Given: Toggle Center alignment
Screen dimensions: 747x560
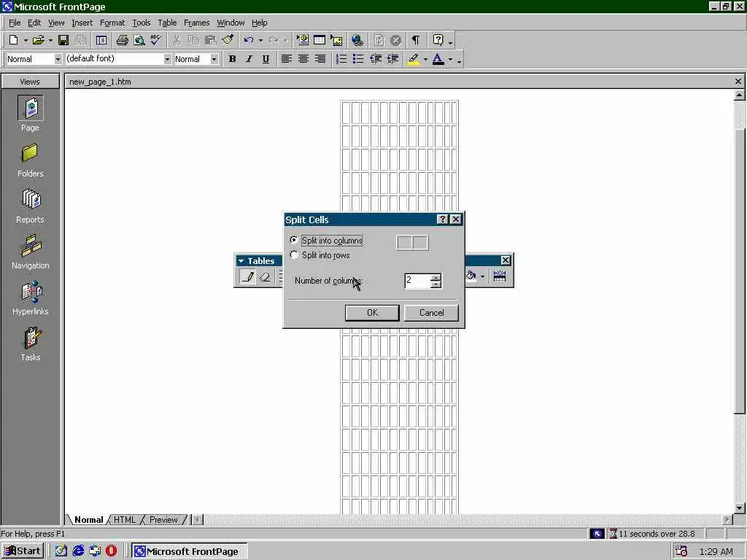Looking at the screenshot, I should 303,59.
